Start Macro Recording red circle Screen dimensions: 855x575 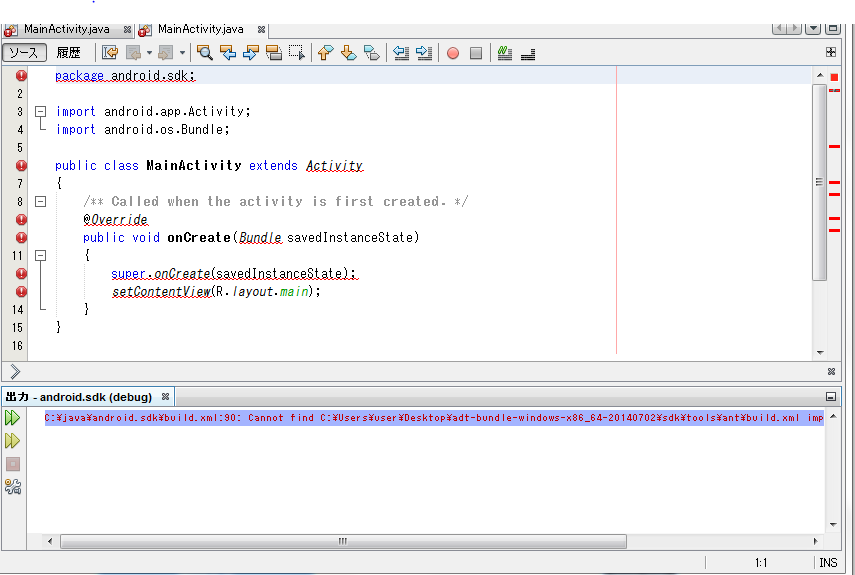tap(453, 53)
